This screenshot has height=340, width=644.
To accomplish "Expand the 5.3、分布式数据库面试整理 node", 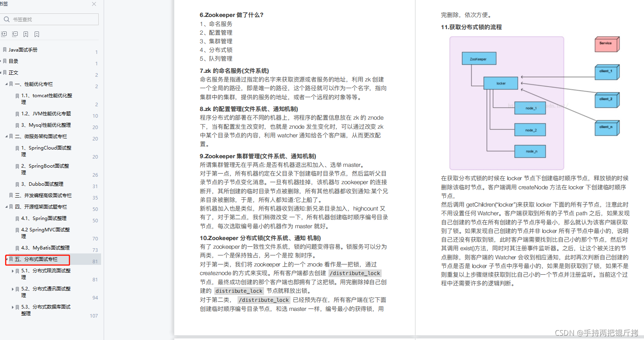I will pyautogui.click(x=13, y=307).
